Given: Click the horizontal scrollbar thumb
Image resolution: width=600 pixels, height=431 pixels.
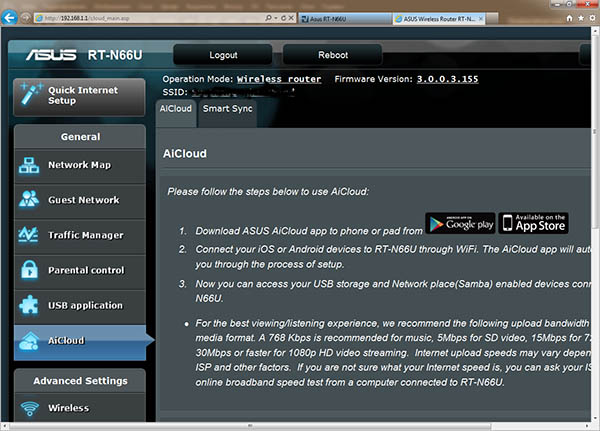Looking at the screenshot, I should coord(251,426).
